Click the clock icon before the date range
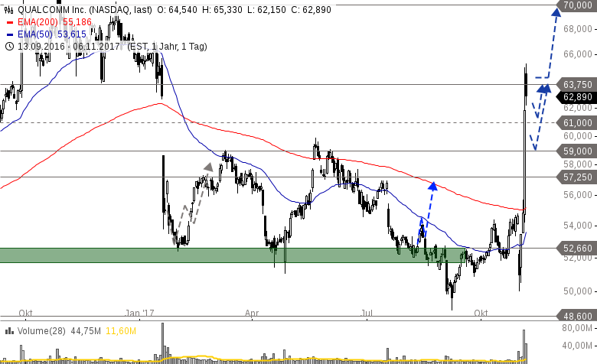Image resolution: width=597 pixels, height=364 pixels. [9, 46]
